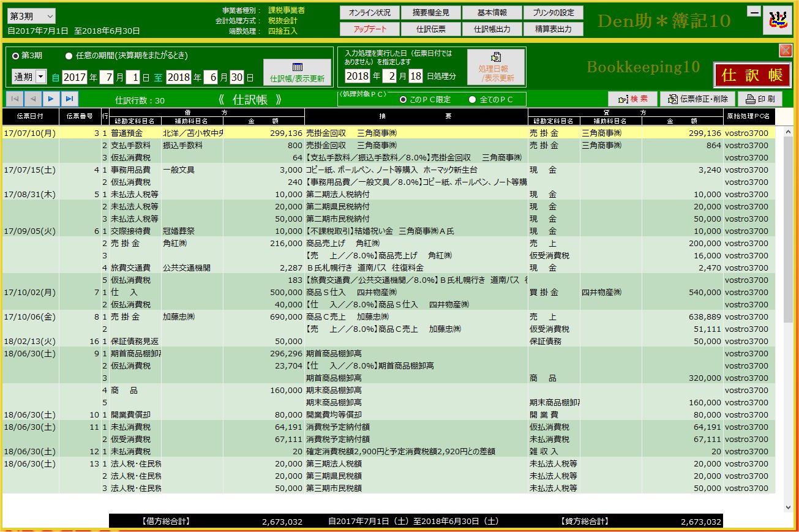
Task: Open the 第3期 fiscal period dropdown
Action: click(32, 16)
